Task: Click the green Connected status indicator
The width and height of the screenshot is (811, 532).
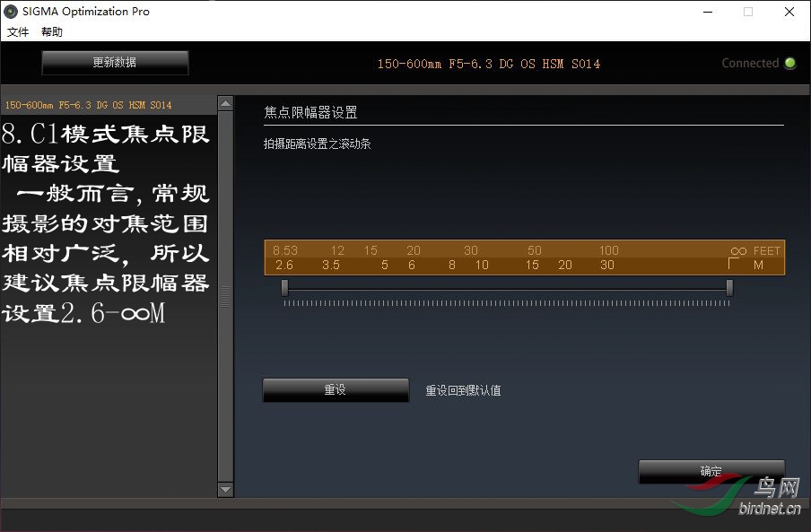Action: tap(789, 63)
